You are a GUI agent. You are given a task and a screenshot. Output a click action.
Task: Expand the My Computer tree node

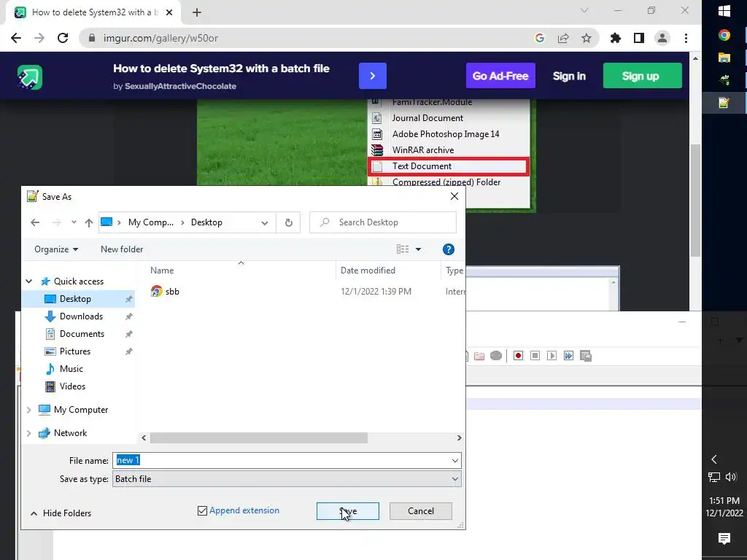tap(28, 410)
